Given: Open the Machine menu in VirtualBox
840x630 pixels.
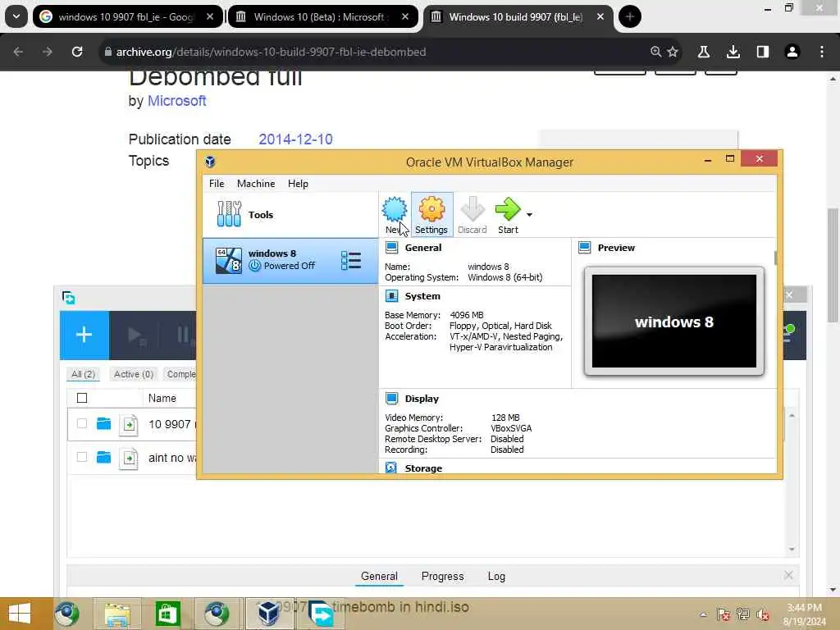Looking at the screenshot, I should [256, 184].
